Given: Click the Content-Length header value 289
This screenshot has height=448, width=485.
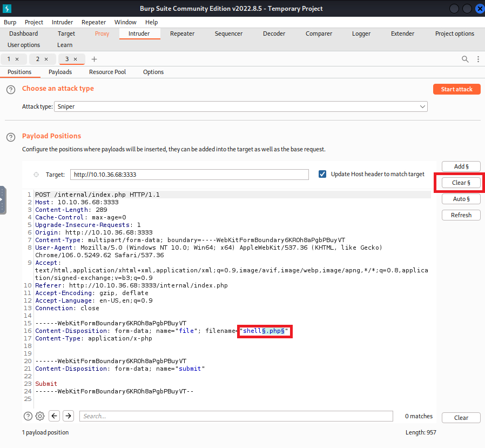Looking at the screenshot, I should click(102, 210).
